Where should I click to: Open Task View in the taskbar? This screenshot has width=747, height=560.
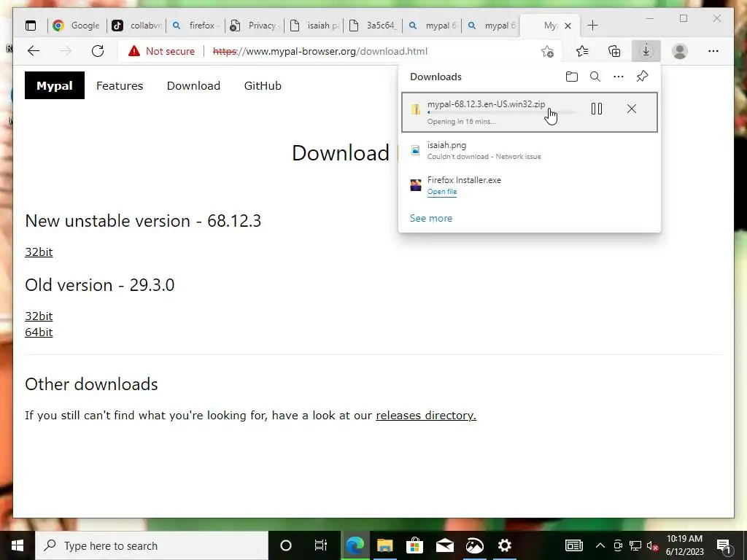coord(321,545)
